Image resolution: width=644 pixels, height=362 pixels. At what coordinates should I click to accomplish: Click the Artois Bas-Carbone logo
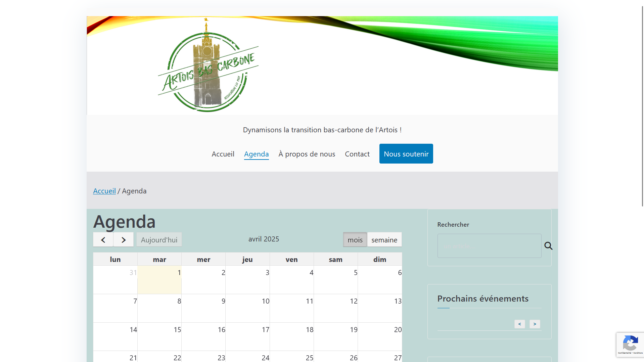point(208,66)
